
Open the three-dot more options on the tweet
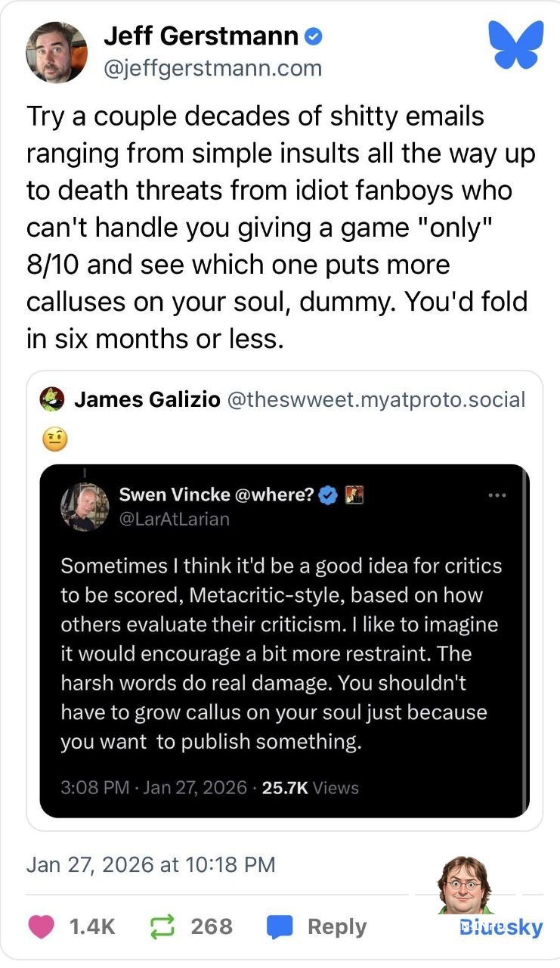point(498,495)
